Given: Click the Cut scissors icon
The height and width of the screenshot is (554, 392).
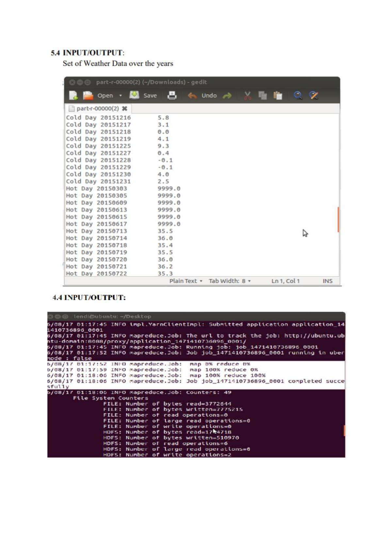Looking at the screenshot, I should (x=248, y=95).
